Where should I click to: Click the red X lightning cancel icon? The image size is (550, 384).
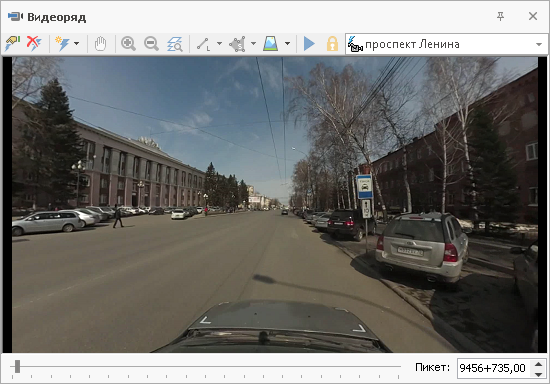click(34, 44)
